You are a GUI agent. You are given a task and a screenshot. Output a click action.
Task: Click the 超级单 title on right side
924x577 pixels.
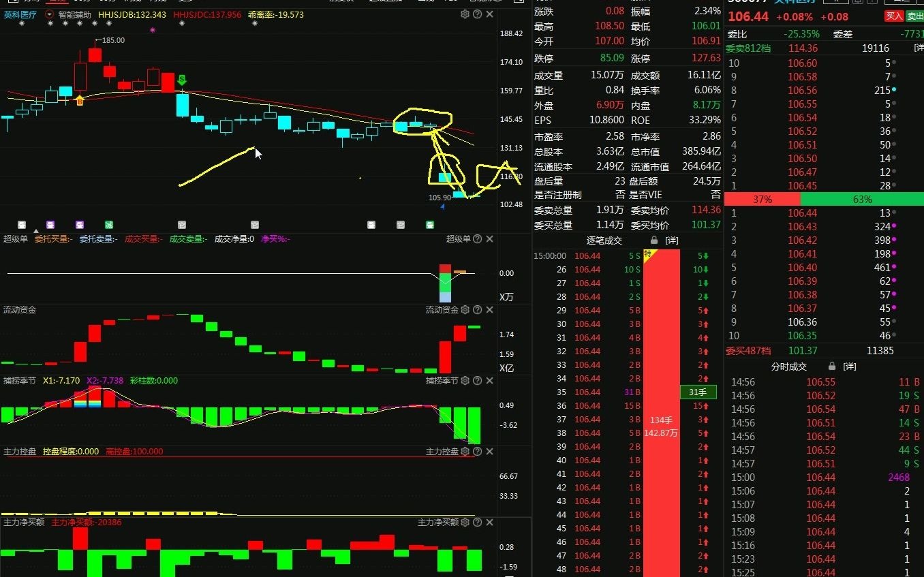click(x=458, y=239)
